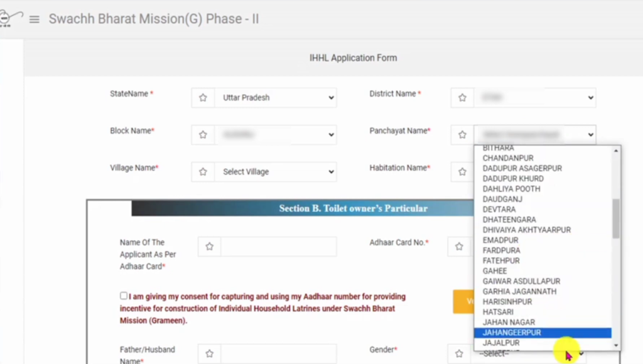Viewport: 643px width, 364px height.
Task: Click the panchayat list scroll-up arrow
Action: (x=616, y=151)
